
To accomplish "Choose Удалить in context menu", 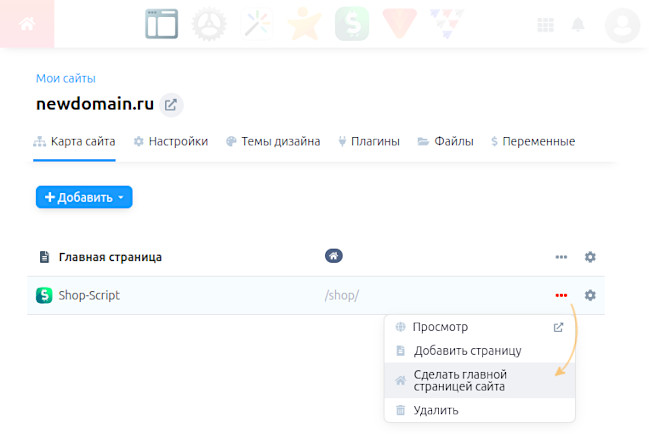I will point(436,410).
